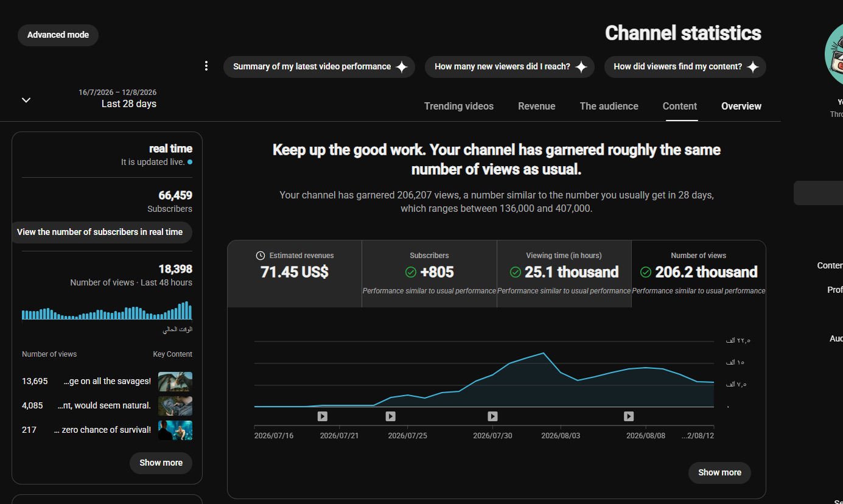The width and height of the screenshot is (843, 504).
Task: Switch to the Content tab
Action: [x=680, y=106]
